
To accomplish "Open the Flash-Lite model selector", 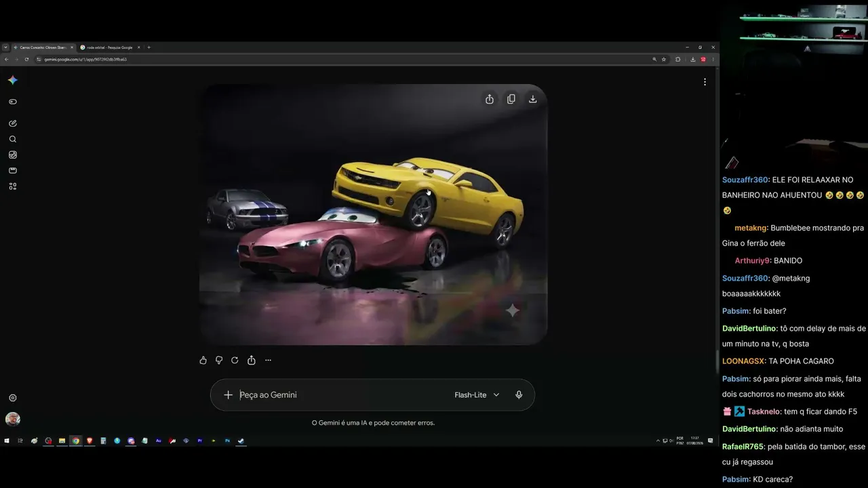I will (477, 394).
